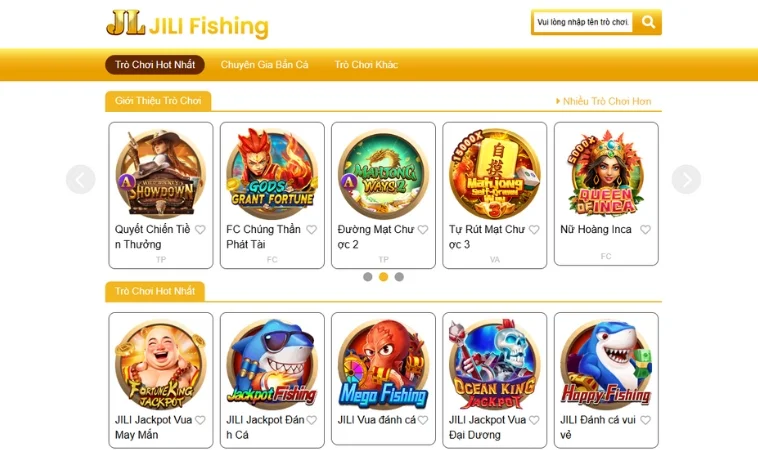The width and height of the screenshot is (758, 450).
Task: Open the Mahjong Ways 2 game icon
Action: [383, 174]
